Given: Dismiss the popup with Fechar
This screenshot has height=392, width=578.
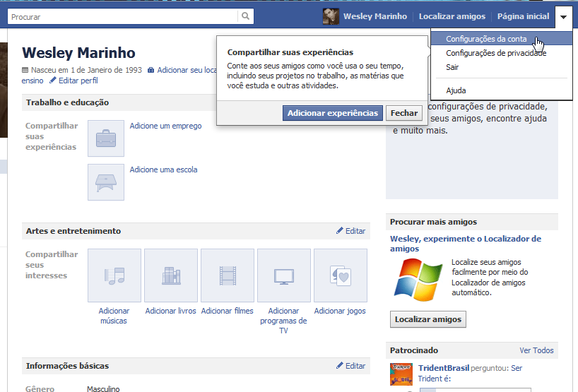Looking at the screenshot, I should (x=404, y=113).
